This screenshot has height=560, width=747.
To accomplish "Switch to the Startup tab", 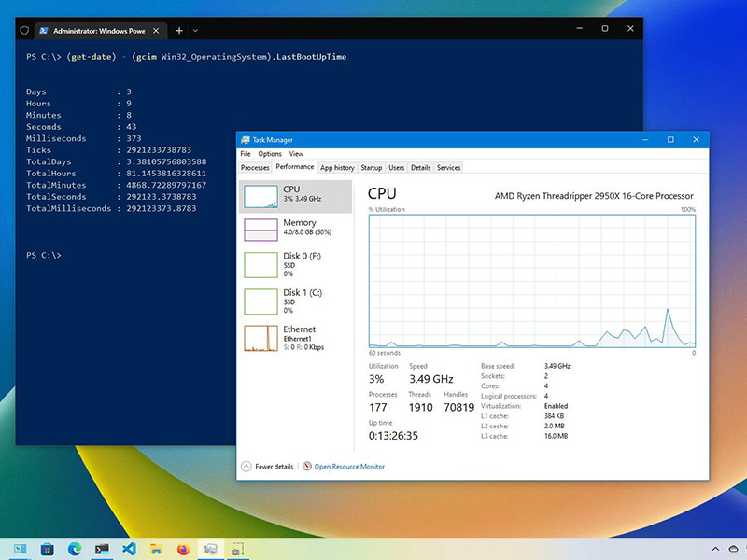I will tap(371, 168).
